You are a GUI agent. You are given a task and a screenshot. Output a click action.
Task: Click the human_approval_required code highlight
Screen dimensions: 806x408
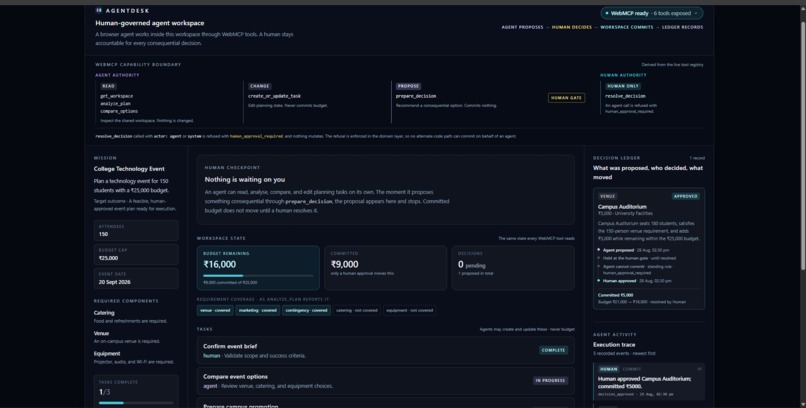pos(257,136)
